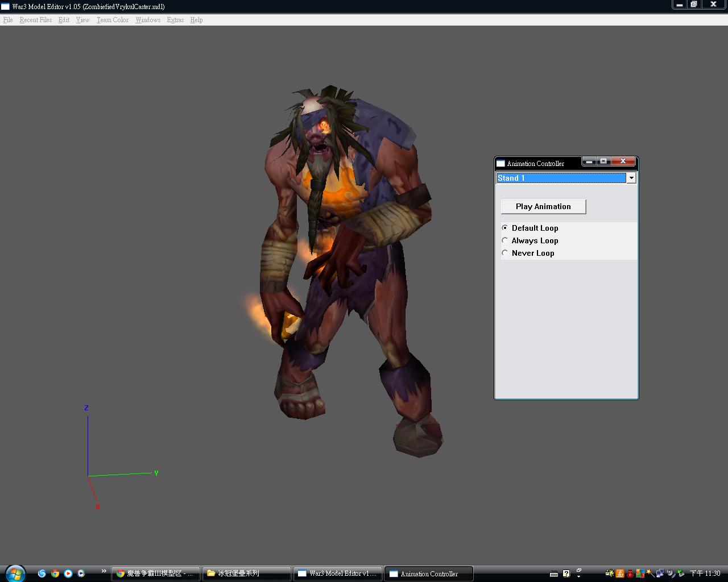Screen dimensions: 728x582
Task: Launch the blue swirl browser quick-launch icon
Action: tap(42, 573)
